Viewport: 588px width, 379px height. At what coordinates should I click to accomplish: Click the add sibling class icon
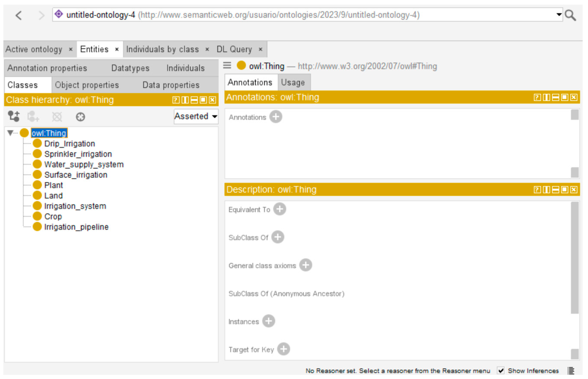point(33,116)
